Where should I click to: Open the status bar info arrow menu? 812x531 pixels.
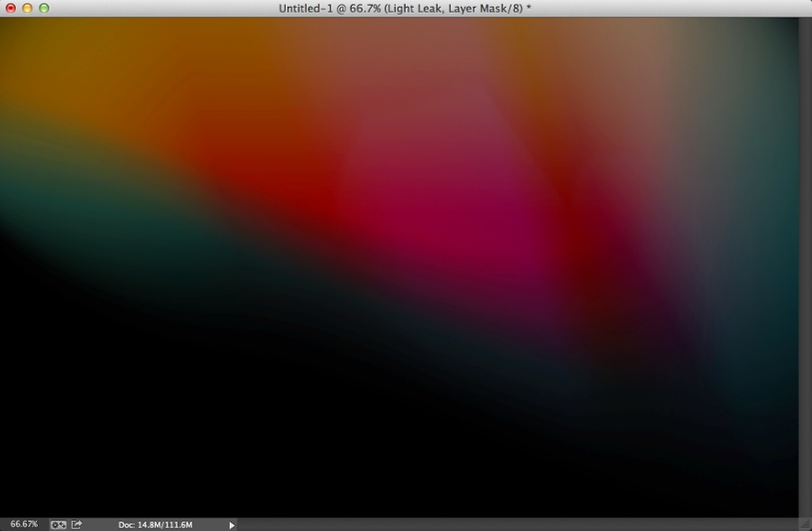[x=232, y=526]
